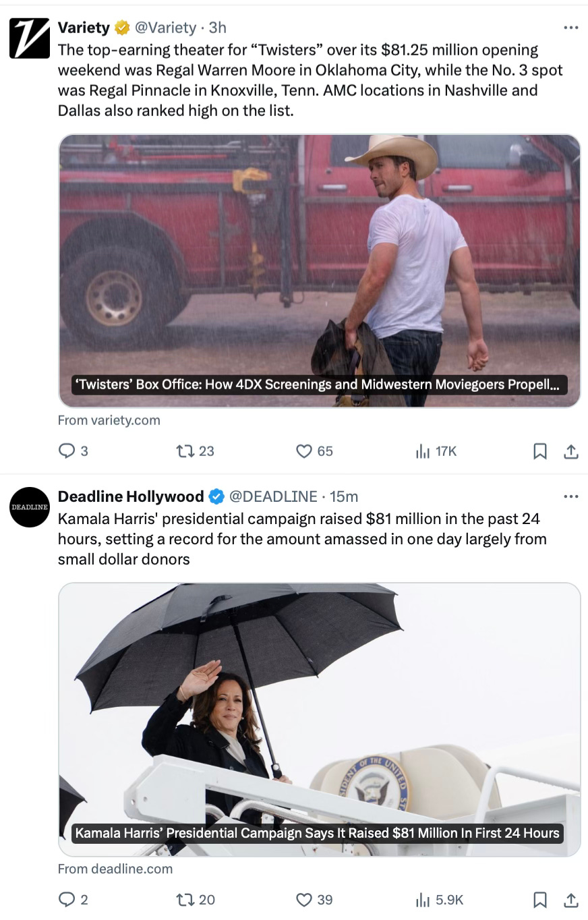
Task: Share the Deadline Hollywood tweet
Action: pos(570,899)
